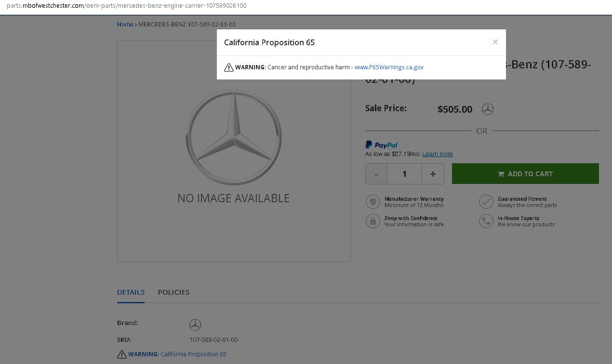Decrease quantity with the minus button

(376, 174)
